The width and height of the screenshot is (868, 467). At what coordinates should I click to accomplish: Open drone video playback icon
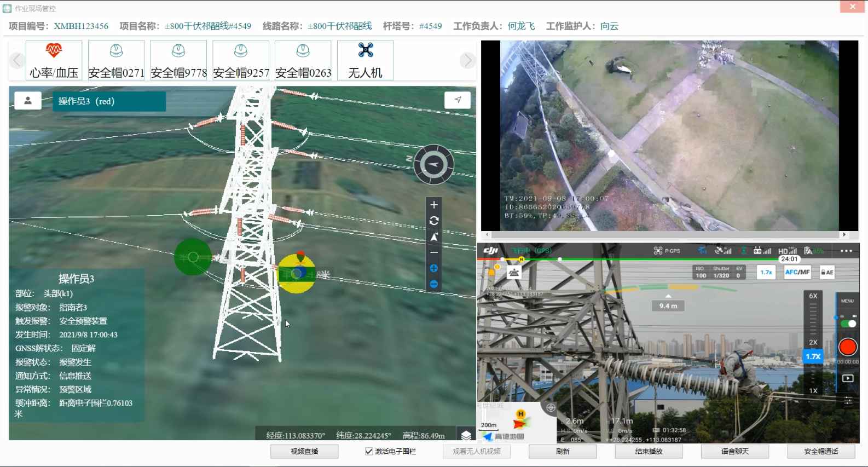click(x=848, y=378)
